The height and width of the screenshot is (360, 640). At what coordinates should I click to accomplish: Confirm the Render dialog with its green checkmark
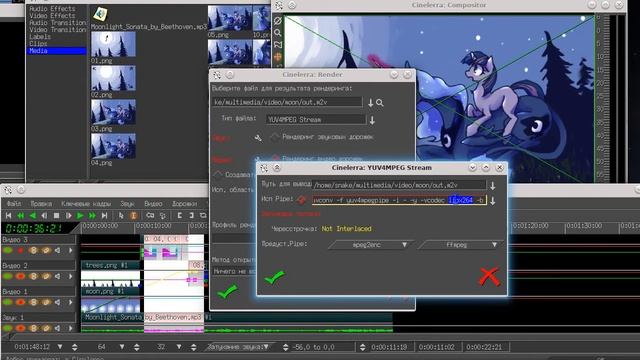tap(227, 291)
